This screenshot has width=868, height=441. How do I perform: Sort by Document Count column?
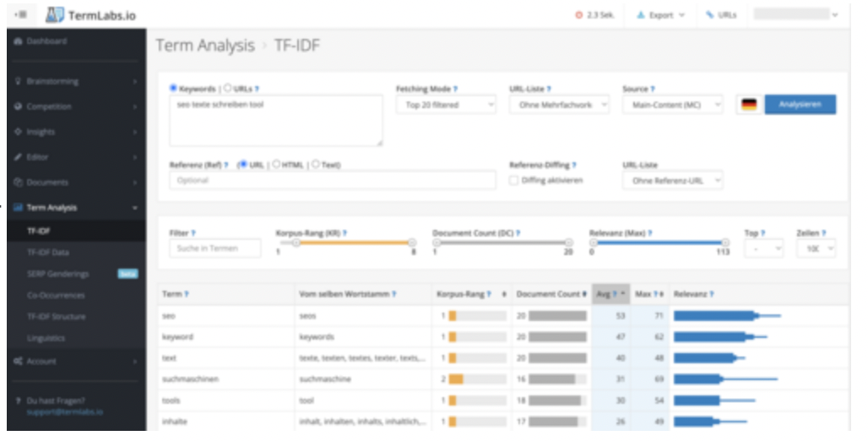point(551,294)
